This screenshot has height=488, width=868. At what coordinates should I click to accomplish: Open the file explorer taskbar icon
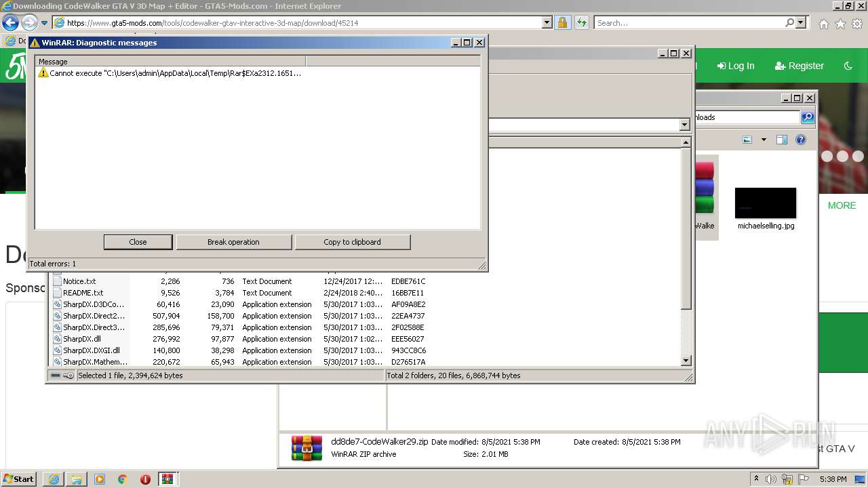pos(77,479)
